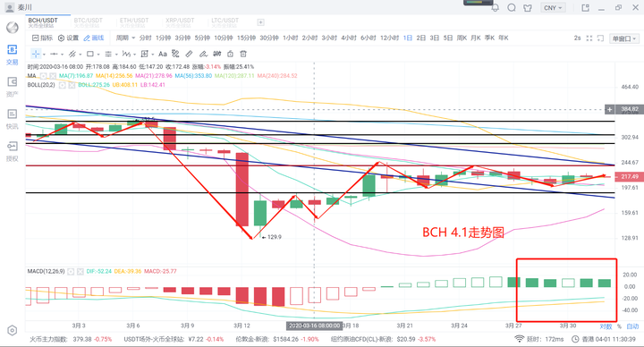Click the app logo in the sidebar
This screenshot has width=644, height=347.
tap(13, 28)
